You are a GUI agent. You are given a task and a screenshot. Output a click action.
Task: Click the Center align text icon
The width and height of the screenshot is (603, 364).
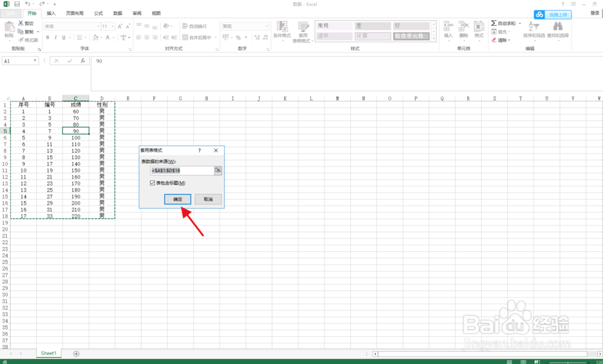147,37
